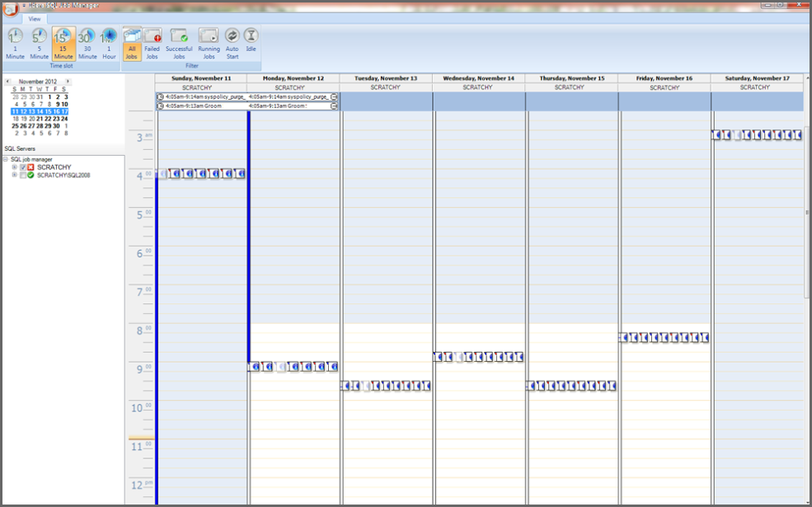Viewport: 812px width, 507px height.
Task: Enable the SCRATCHY\SQL2008 server checkbox
Action: coord(23,174)
